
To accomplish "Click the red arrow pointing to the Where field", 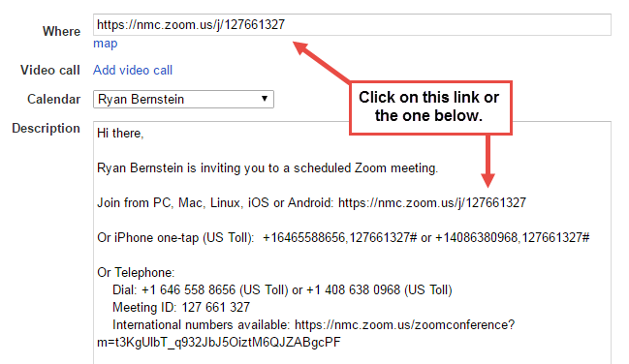I will [x=322, y=63].
